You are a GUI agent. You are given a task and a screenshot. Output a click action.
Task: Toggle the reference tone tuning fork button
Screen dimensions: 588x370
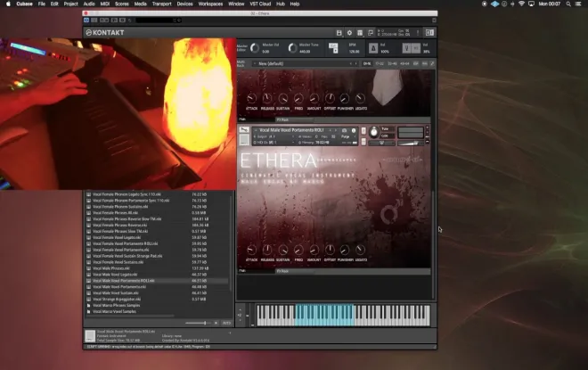point(406,48)
